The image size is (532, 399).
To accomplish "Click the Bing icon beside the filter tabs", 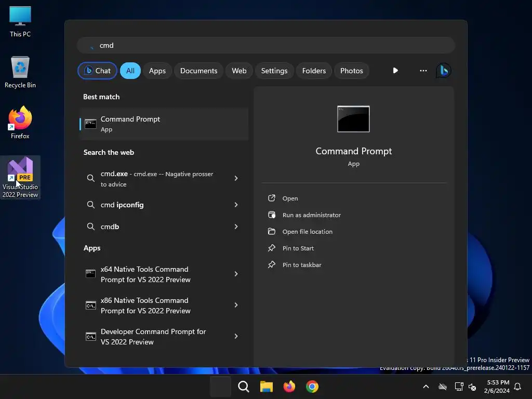I will coord(444,71).
